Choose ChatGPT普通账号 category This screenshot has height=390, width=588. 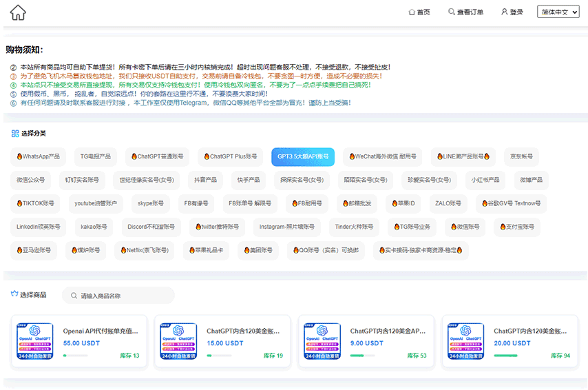tap(157, 156)
